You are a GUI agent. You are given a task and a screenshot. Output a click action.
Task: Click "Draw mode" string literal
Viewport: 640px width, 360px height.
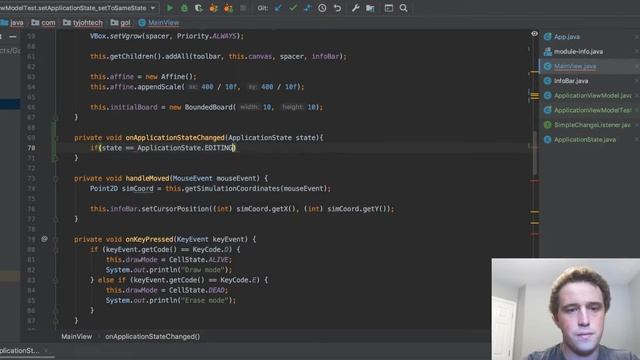click(x=203, y=270)
